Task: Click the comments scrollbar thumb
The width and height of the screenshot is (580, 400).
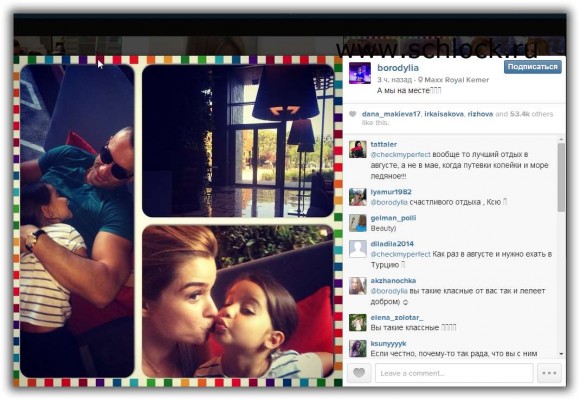Action: point(561,178)
